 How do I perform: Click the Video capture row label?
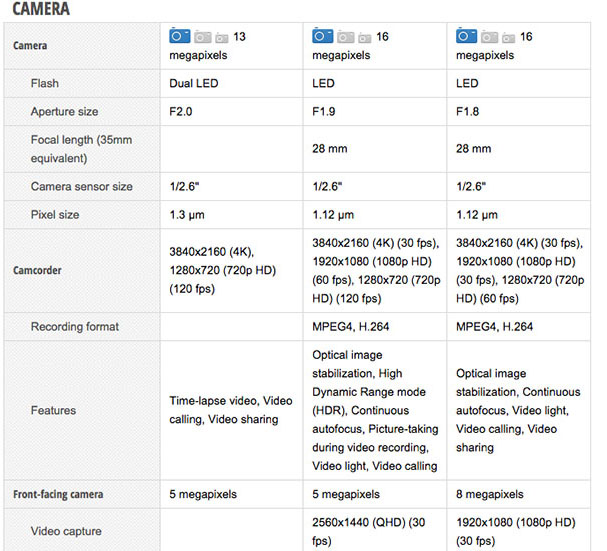[x=66, y=531]
